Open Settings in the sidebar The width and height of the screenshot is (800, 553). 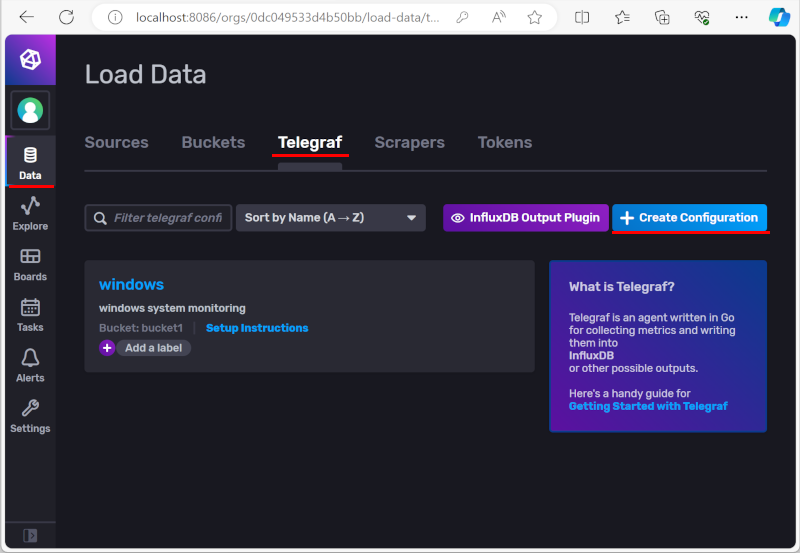(30, 416)
